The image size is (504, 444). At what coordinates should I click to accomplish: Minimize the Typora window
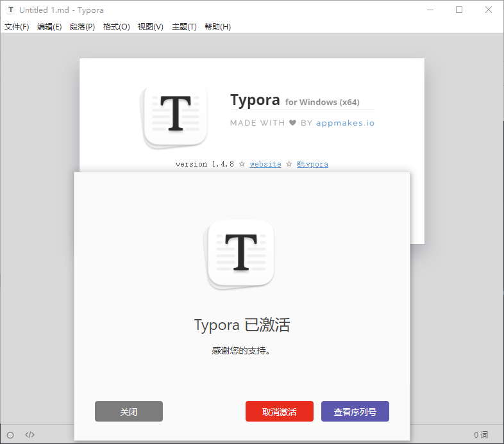coord(430,10)
